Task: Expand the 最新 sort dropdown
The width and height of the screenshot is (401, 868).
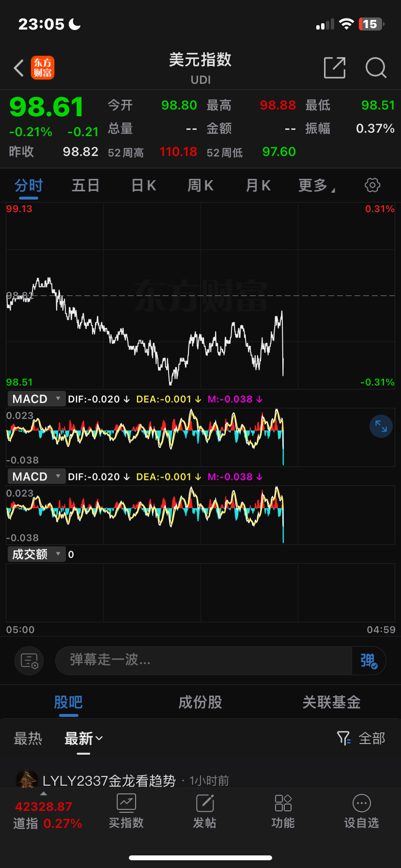Action: pyautogui.click(x=84, y=739)
